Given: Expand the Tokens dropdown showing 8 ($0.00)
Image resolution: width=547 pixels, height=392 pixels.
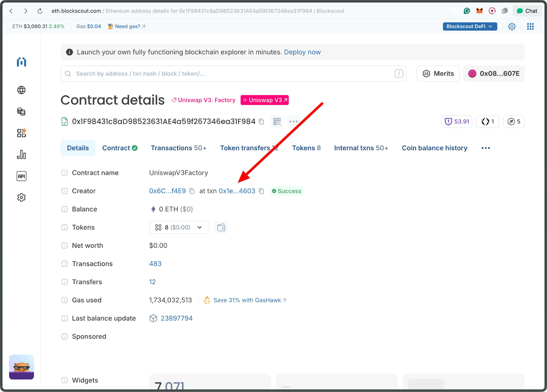Looking at the screenshot, I should point(179,227).
